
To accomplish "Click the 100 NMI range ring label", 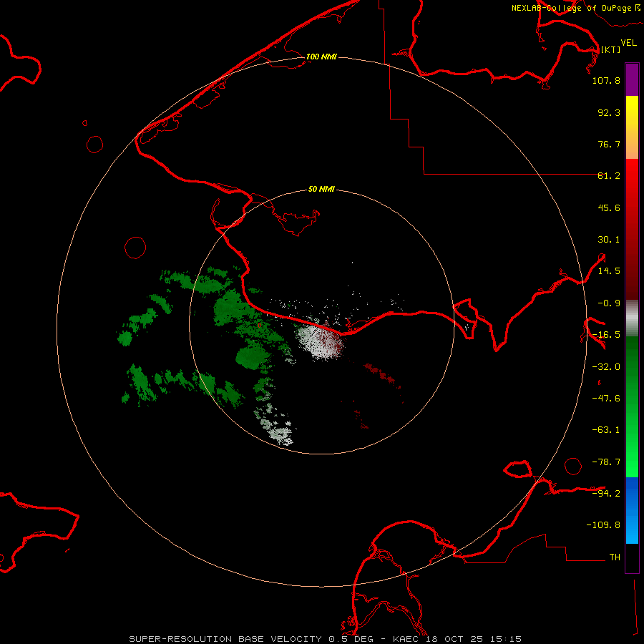I will tap(321, 57).
